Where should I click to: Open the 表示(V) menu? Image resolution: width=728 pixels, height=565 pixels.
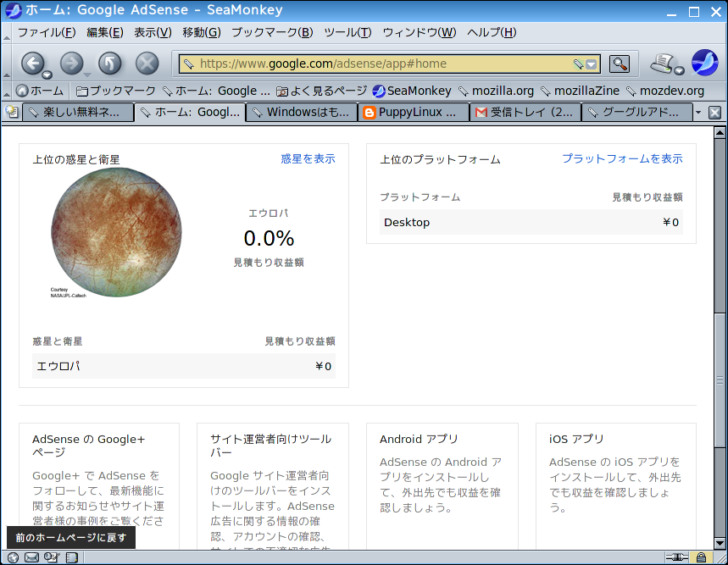point(153,32)
